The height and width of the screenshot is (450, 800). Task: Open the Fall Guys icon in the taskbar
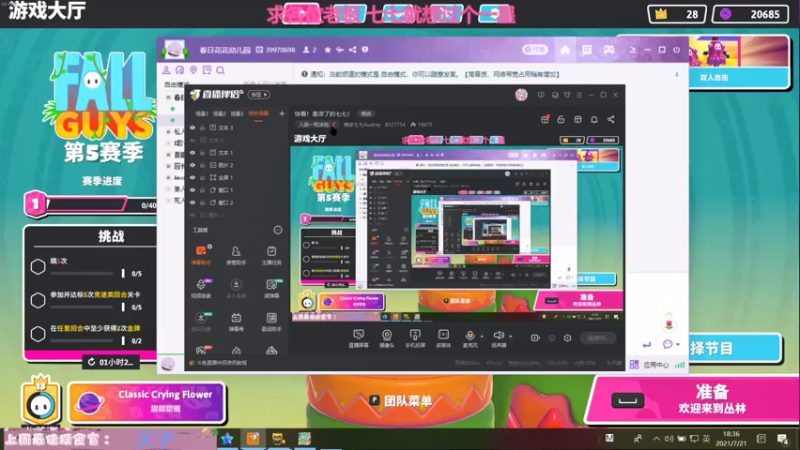coord(305,439)
